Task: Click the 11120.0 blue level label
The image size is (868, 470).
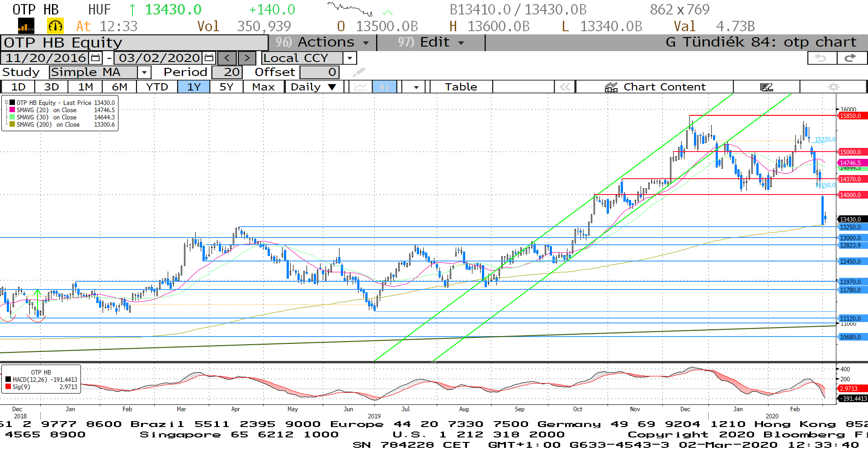Action: coord(852,318)
